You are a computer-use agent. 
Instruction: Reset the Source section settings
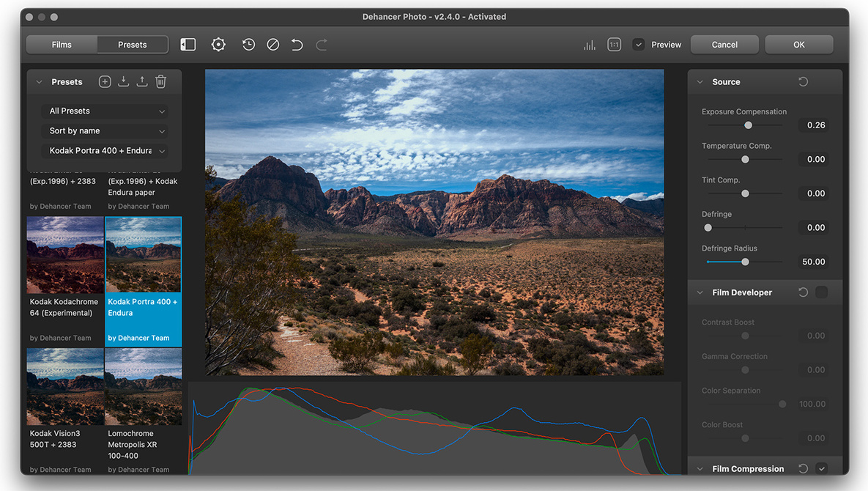click(x=804, y=82)
